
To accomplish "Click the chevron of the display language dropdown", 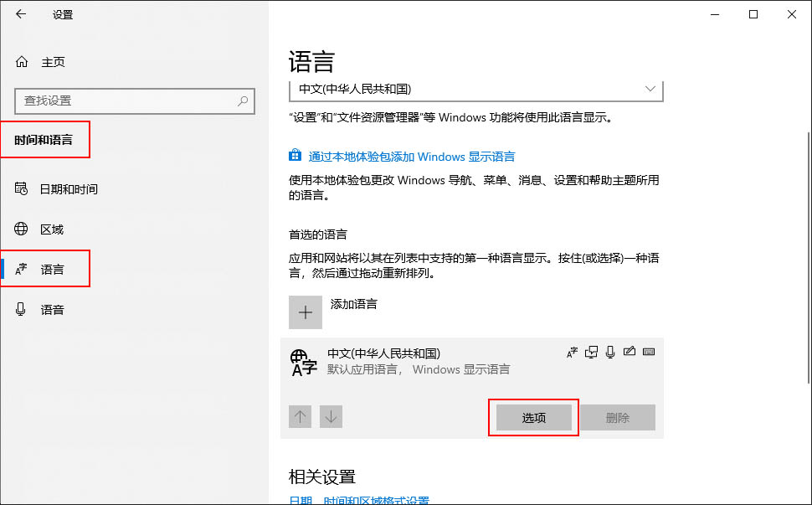I will pyautogui.click(x=650, y=89).
